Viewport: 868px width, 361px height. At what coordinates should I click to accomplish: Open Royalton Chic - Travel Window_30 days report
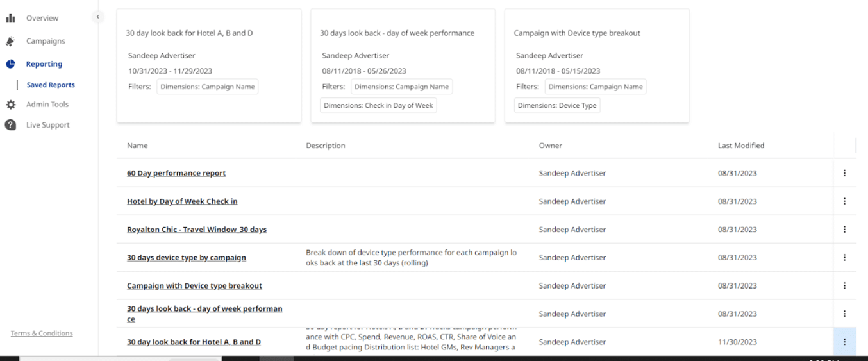[x=197, y=230]
